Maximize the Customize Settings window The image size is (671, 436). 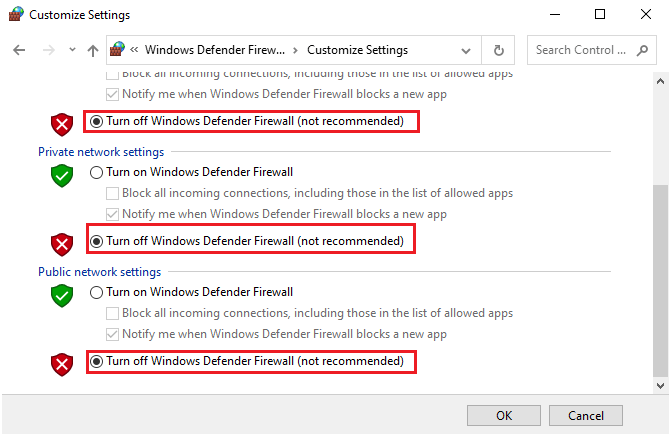coord(600,14)
